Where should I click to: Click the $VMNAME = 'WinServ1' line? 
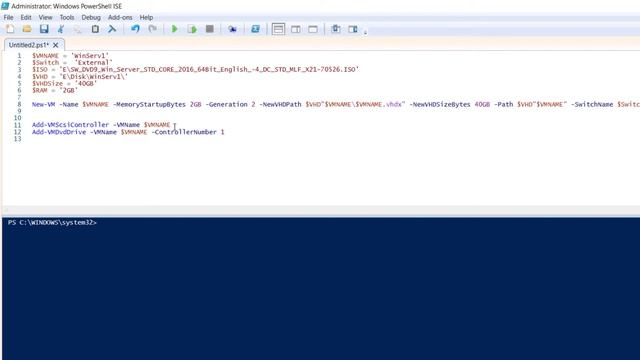point(71,56)
